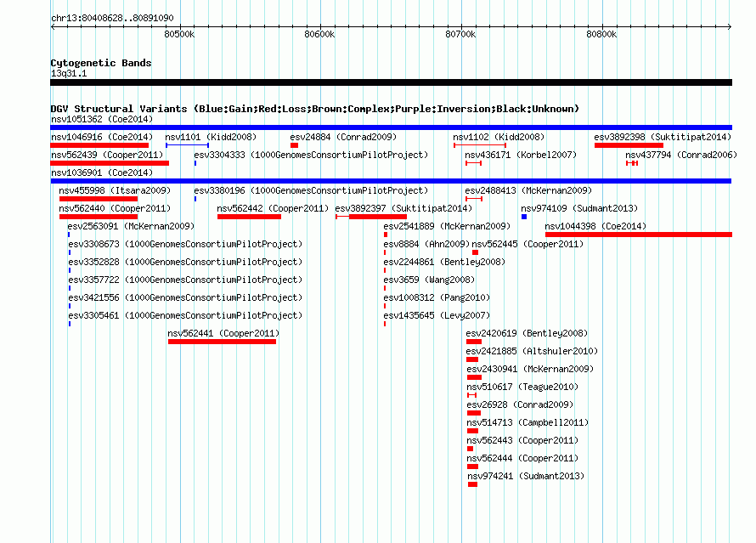Click the red bar under nsv1044398

pos(639,235)
